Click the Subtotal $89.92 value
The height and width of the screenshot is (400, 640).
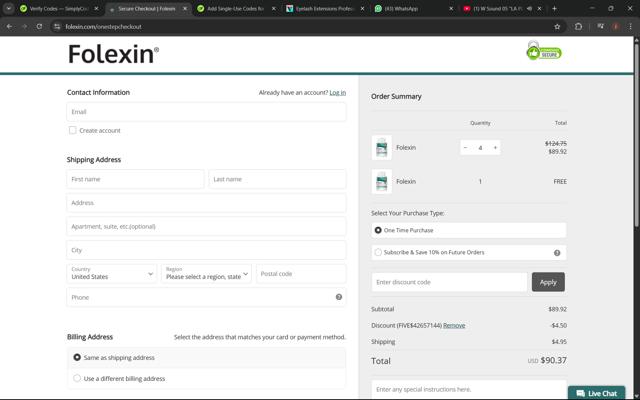coord(558,309)
